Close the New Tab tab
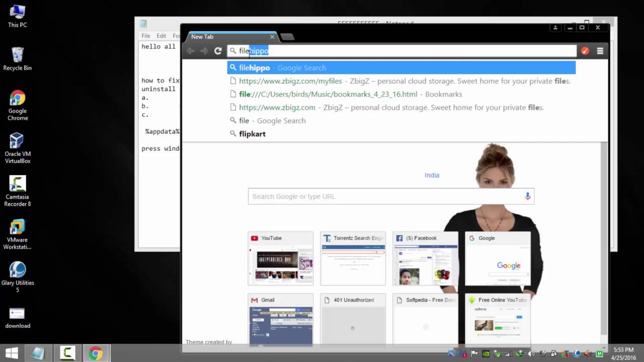 272,37
